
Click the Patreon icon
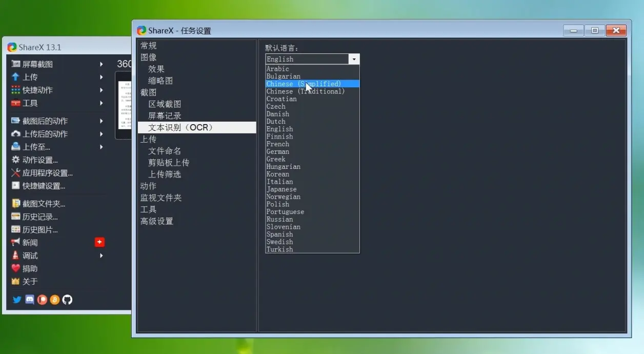42,300
